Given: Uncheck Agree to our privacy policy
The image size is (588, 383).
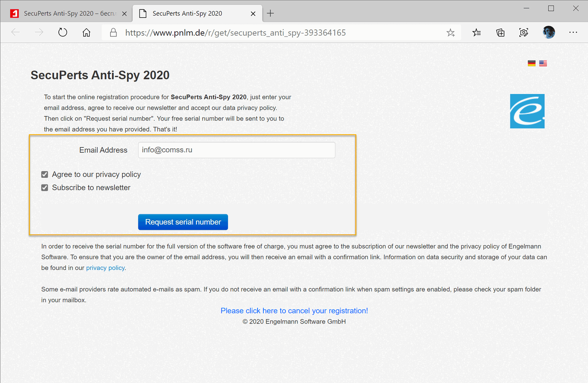Looking at the screenshot, I should coord(45,174).
